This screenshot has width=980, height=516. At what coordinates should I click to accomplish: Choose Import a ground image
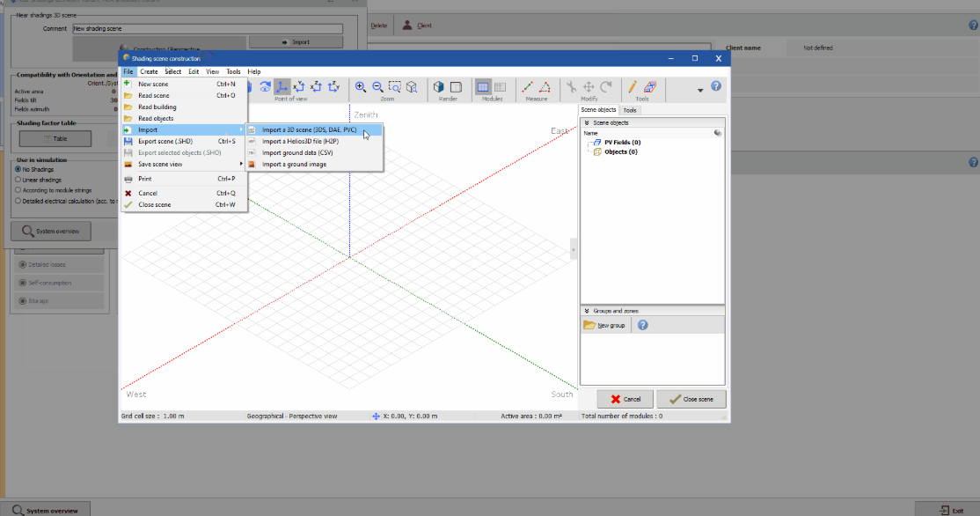point(314,165)
